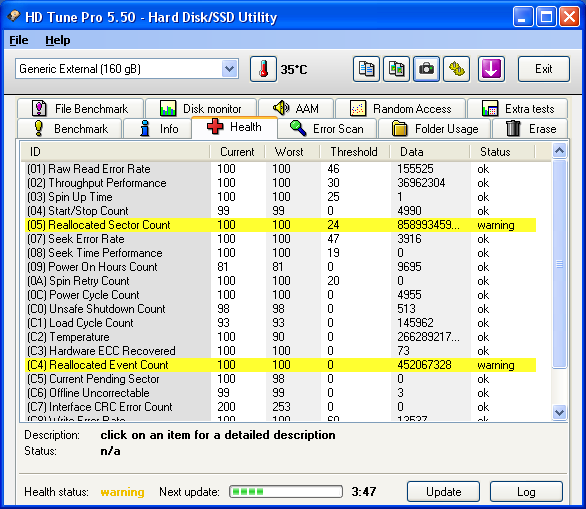Click the HD Tune title bar app icon
The width and height of the screenshot is (586, 509).
[x=14, y=16]
